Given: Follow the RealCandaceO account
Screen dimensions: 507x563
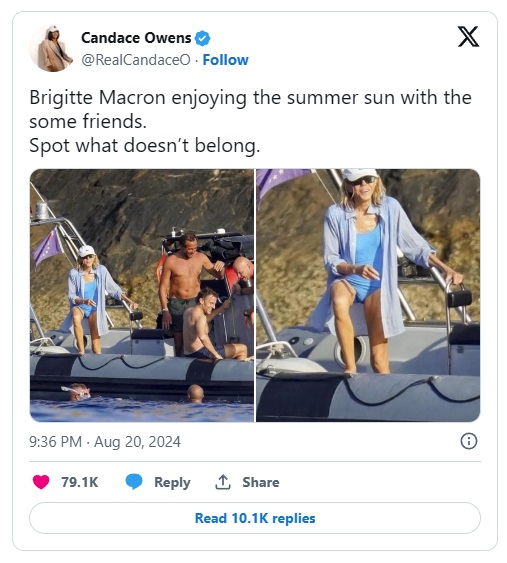Looking at the screenshot, I should (x=225, y=60).
